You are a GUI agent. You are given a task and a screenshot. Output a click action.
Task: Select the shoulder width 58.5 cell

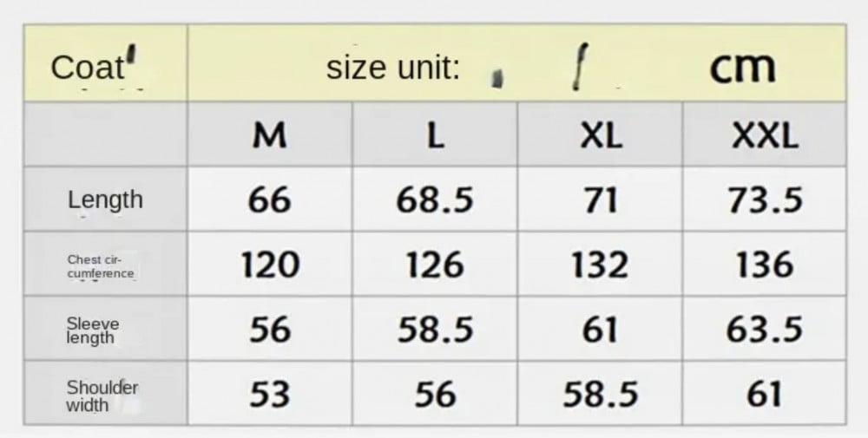600,393
